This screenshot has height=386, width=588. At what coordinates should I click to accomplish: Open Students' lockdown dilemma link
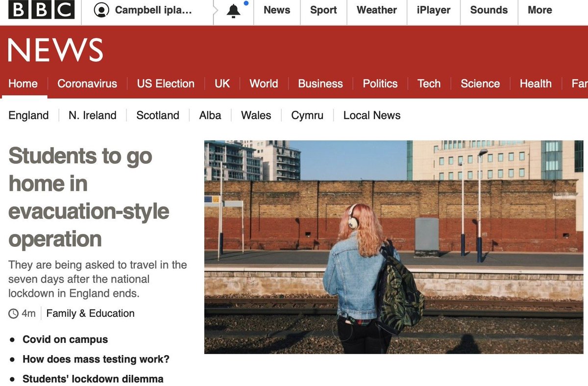93,379
